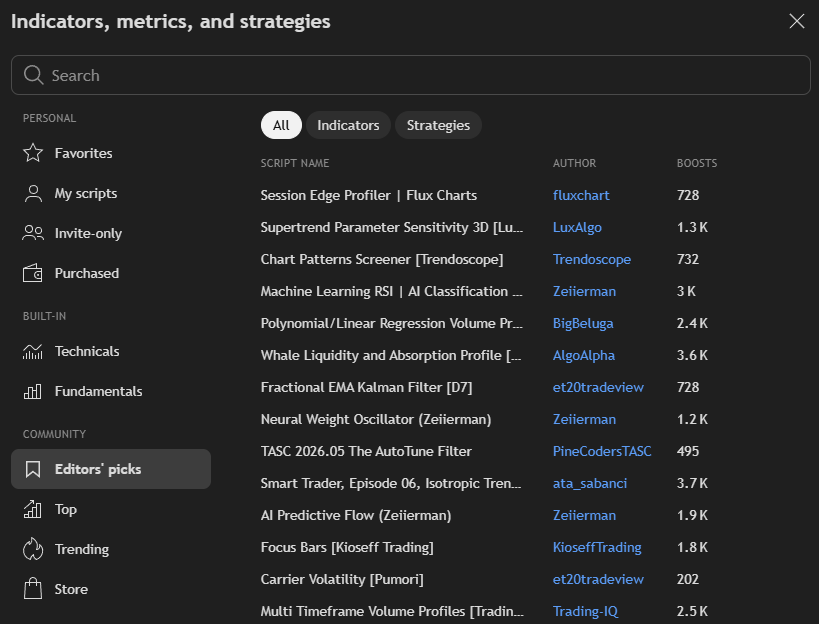819x624 pixels.
Task: Click the 3.7 K boosts value
Action: coord(692,484)
